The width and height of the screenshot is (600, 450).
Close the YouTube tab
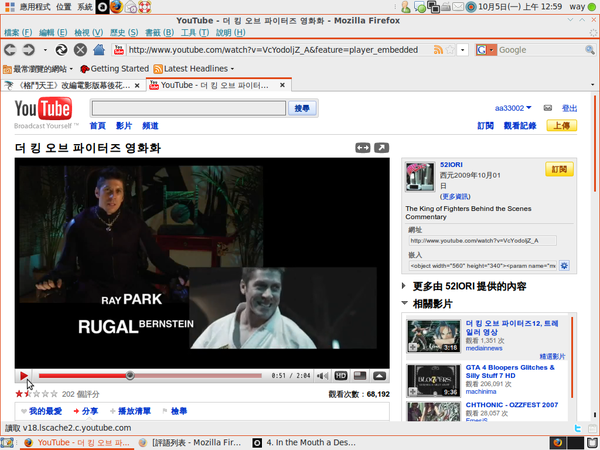282,85
